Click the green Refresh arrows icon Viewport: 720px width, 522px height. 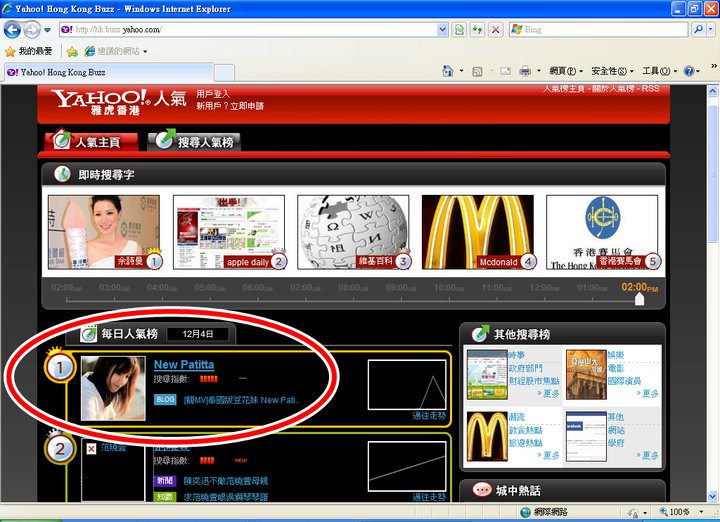coord(478,30)
